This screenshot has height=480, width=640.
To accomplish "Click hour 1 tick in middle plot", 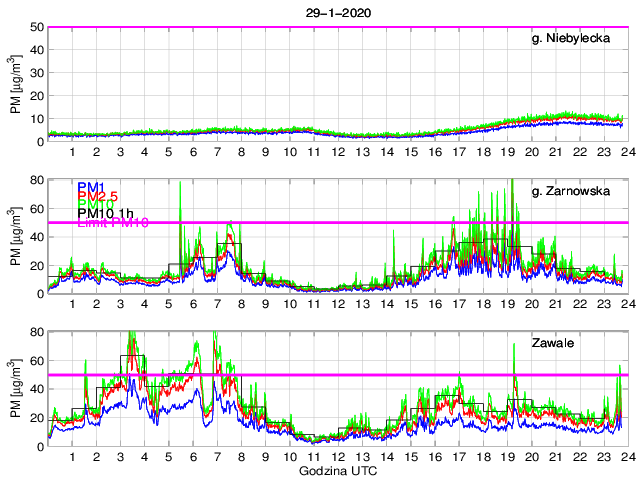I will coord(73,304).
